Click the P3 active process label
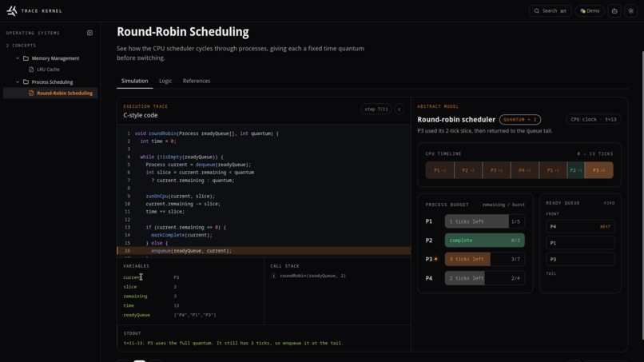This screenshot has height=362, width=644. (431, 259)
